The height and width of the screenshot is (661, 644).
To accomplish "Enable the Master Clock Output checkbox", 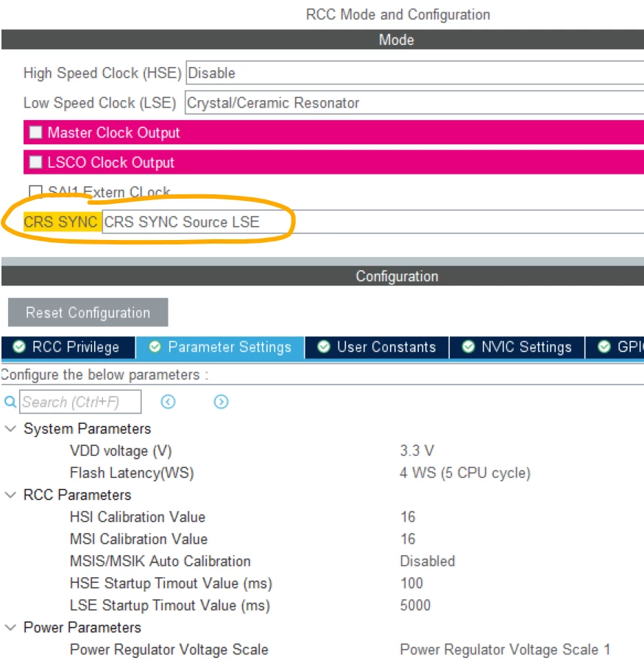I will [x=35, y=132].
